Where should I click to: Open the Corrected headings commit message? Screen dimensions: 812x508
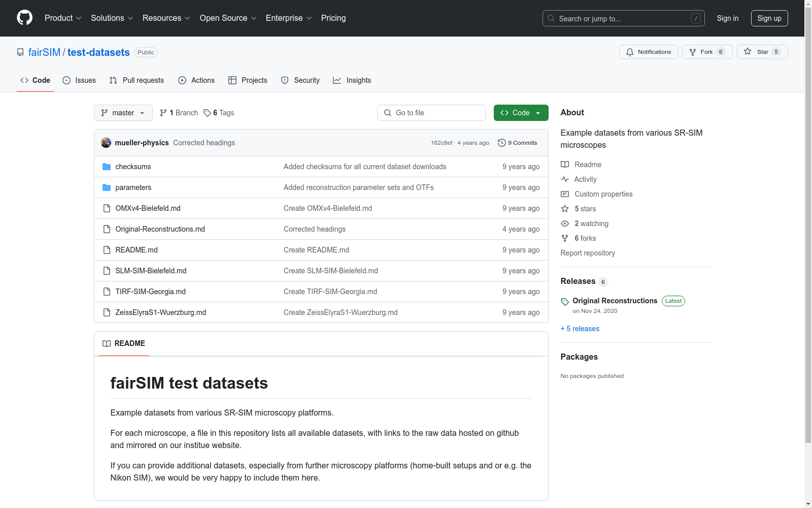coord(204,143)
